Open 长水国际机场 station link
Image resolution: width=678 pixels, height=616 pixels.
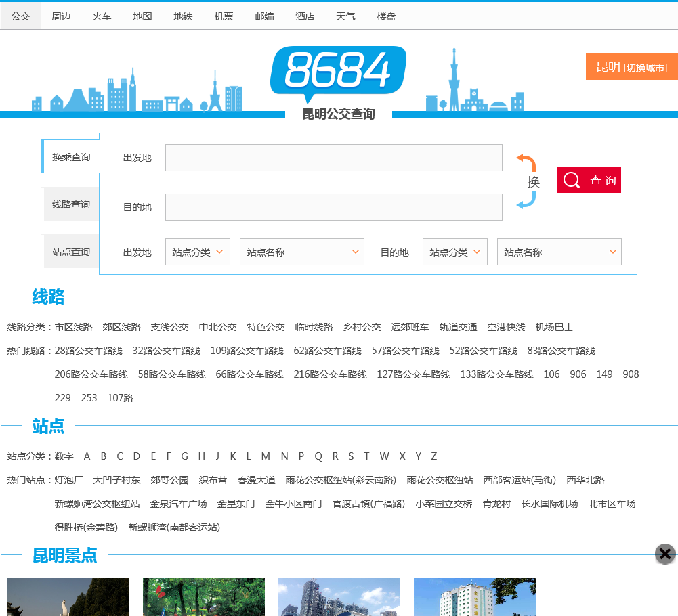tap(549, 504)
